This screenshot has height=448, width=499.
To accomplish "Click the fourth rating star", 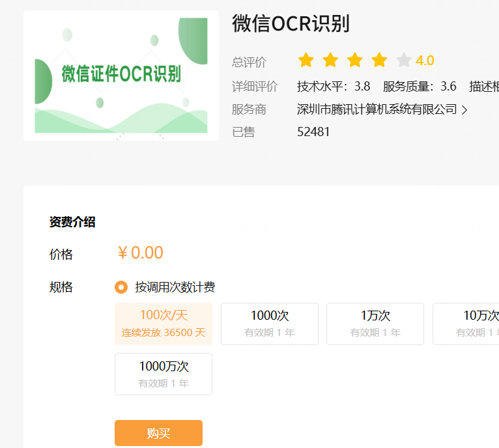I will pyautogui.click(x=379, y=60).
